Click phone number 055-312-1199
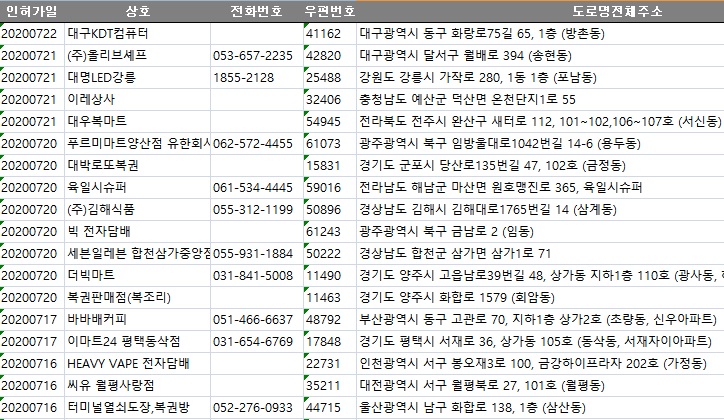The height and width of the screenshot is (420, 724). tap(253, 210)
